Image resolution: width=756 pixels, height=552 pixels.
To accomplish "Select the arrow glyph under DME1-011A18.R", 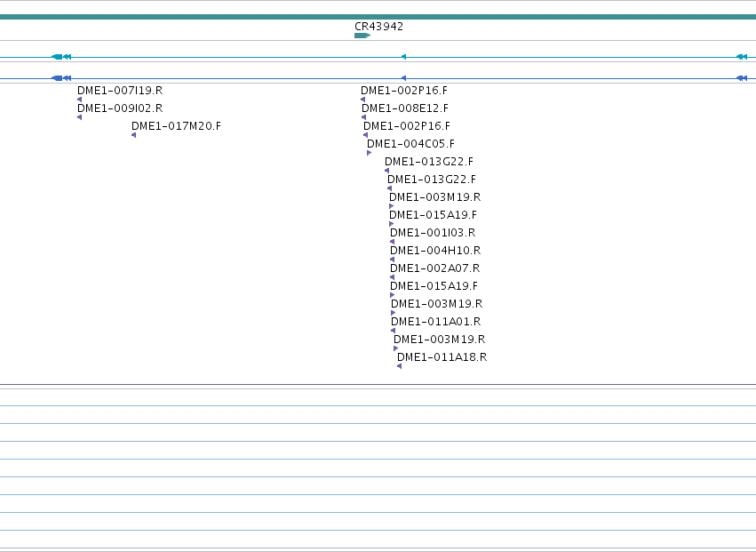I will (399, 367).
